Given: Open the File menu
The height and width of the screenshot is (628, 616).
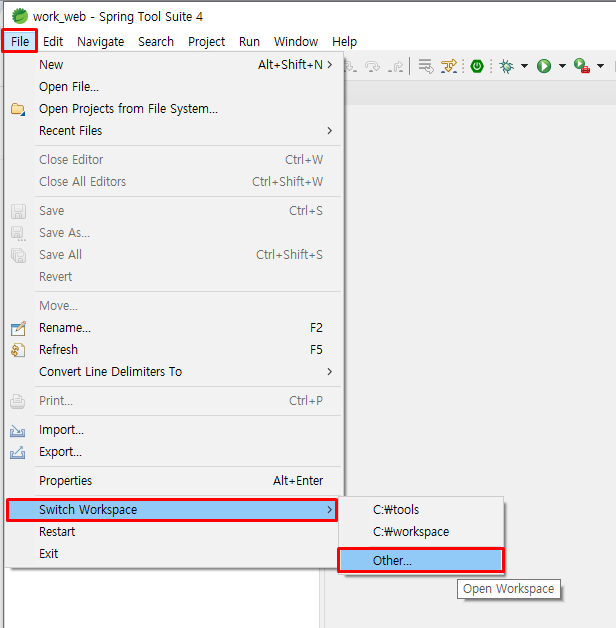Looking at the screenshot, I should 20,41.
